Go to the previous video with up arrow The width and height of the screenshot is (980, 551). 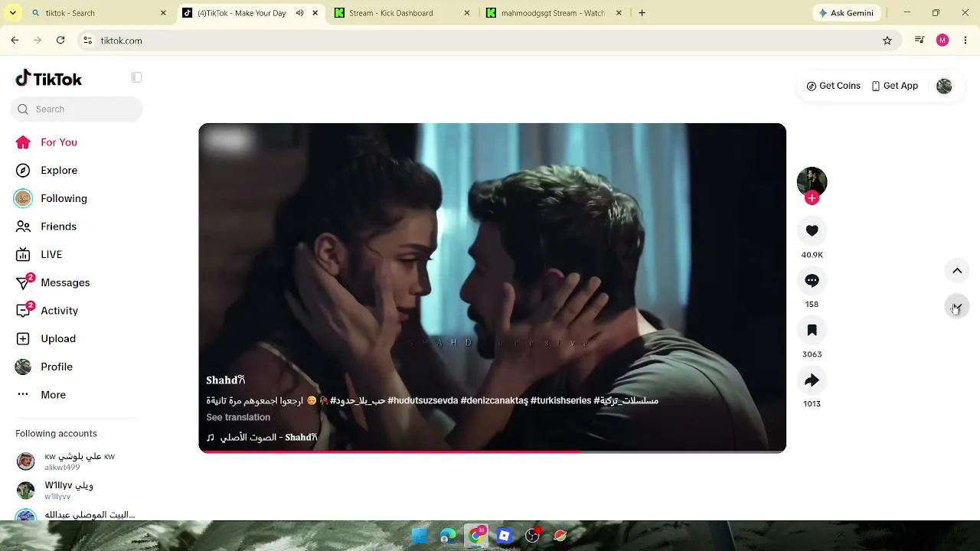[957, 271]
